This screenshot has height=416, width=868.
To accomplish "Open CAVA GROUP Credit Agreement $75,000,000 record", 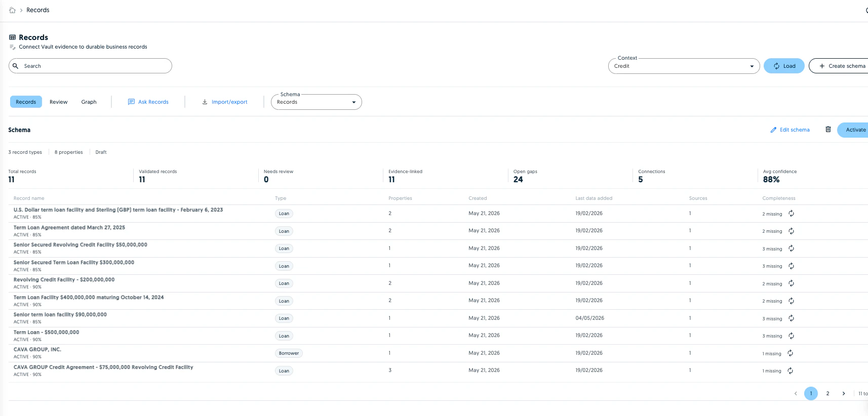I will click(103, 367).
